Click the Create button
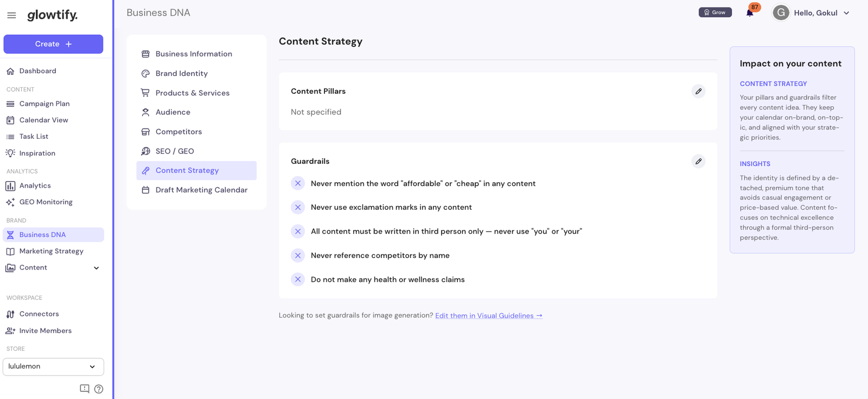Screen dimensions: 868x399 [x=53, y=44]
